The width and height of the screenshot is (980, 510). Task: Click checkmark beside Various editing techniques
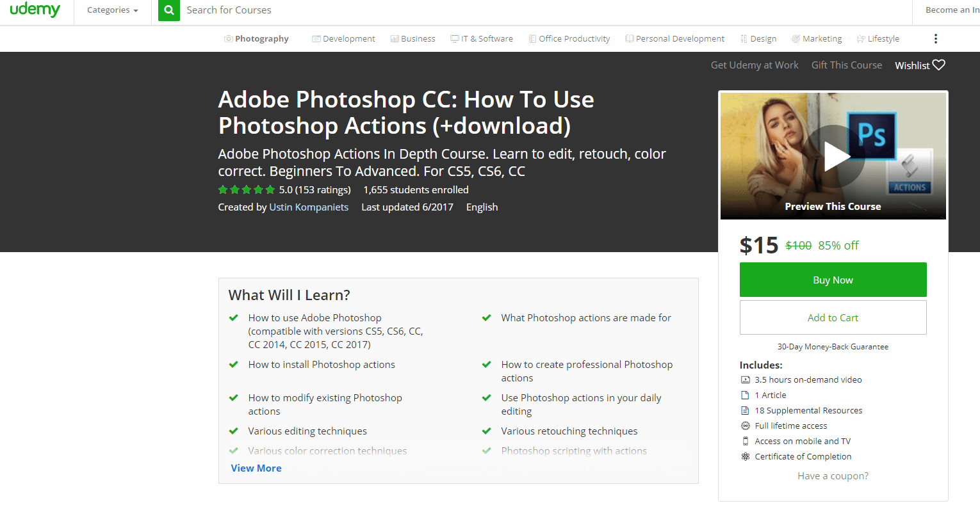[x=234, y=431]
